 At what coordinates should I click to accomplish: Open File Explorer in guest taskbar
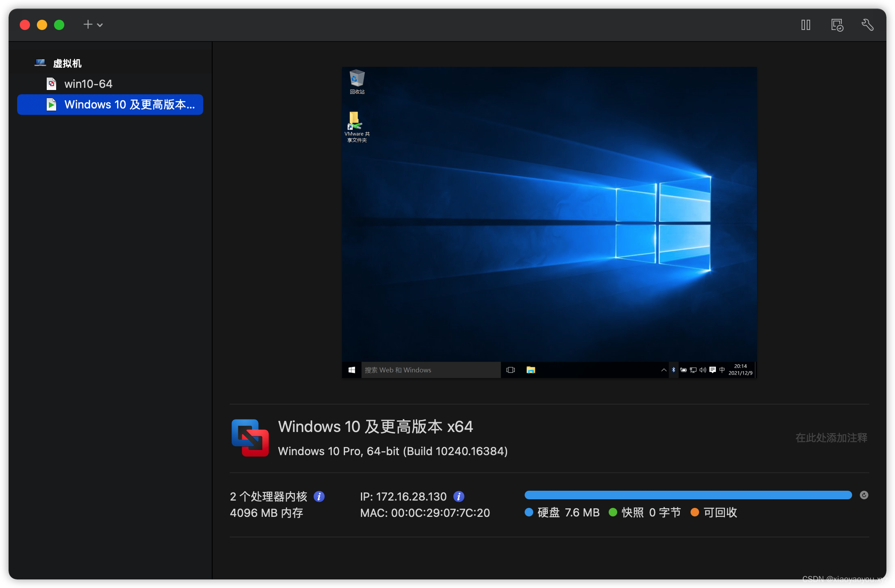pyautogui.click(x=531, y=370)
